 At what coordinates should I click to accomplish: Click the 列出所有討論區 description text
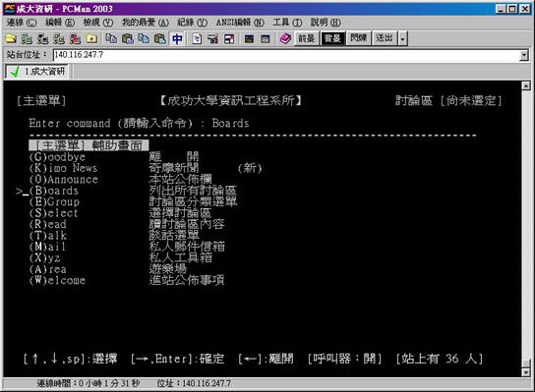[193, 191]
